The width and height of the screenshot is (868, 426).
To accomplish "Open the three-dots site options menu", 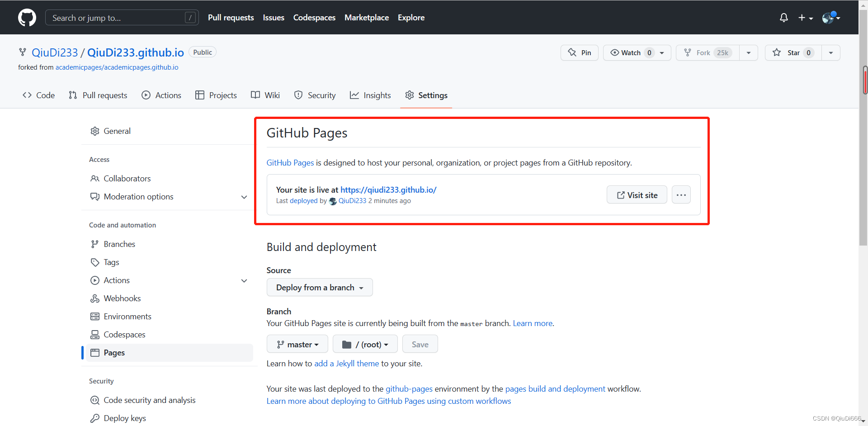I will pyautogui.click(x=681, y=195).
